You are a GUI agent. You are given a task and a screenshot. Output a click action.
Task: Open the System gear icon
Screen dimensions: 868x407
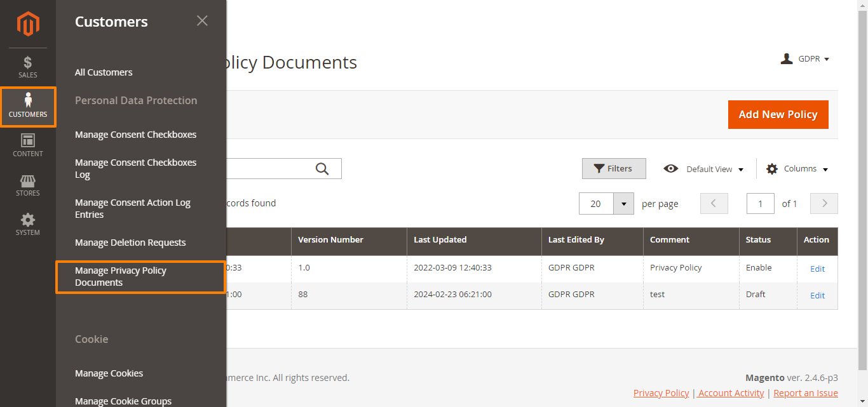(x=28, y=225)
